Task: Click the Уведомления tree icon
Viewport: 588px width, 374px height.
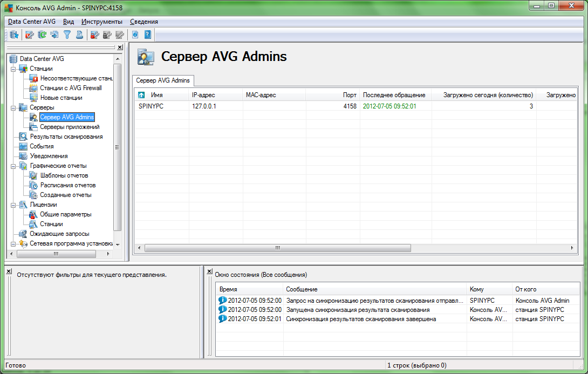Action: (23, 156)
